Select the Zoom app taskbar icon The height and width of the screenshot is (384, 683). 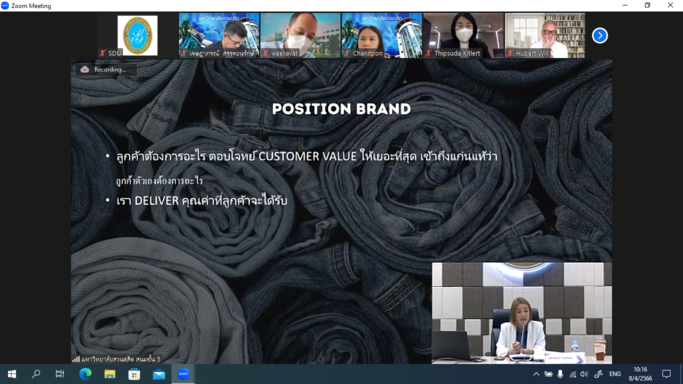183,374
